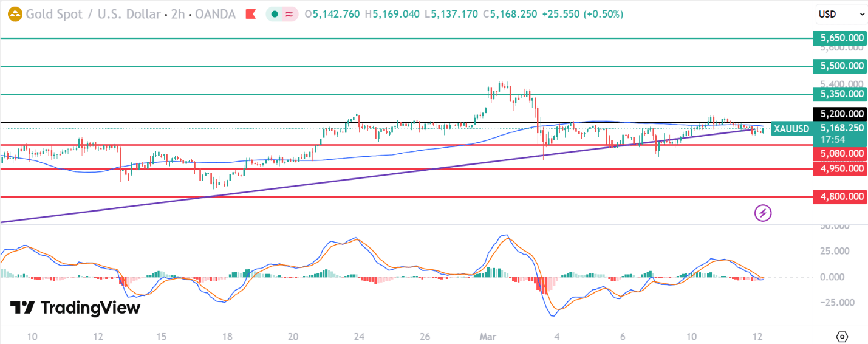The height and width of the screenshot is (344, 868).
Task: Click the black 5,200.000 price label
Action: click(x=841, y=114)
